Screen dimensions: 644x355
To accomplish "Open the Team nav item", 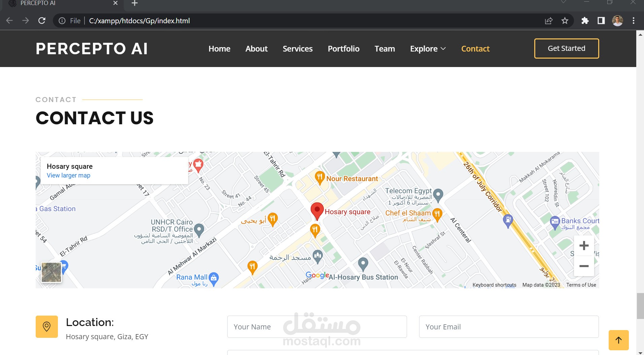I will pyautogui.click(x=385, y=49).
